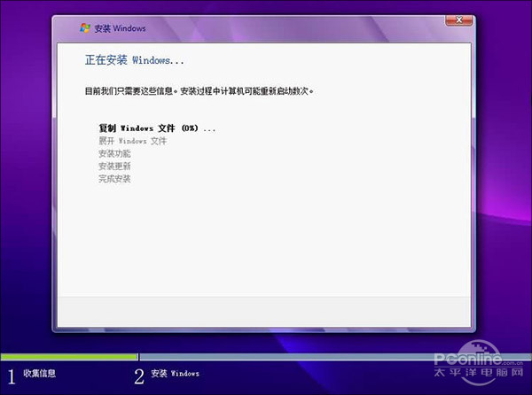Click the 完成安装 step
This screenshot has height=395, width=532.
click(x=114, y=179)
